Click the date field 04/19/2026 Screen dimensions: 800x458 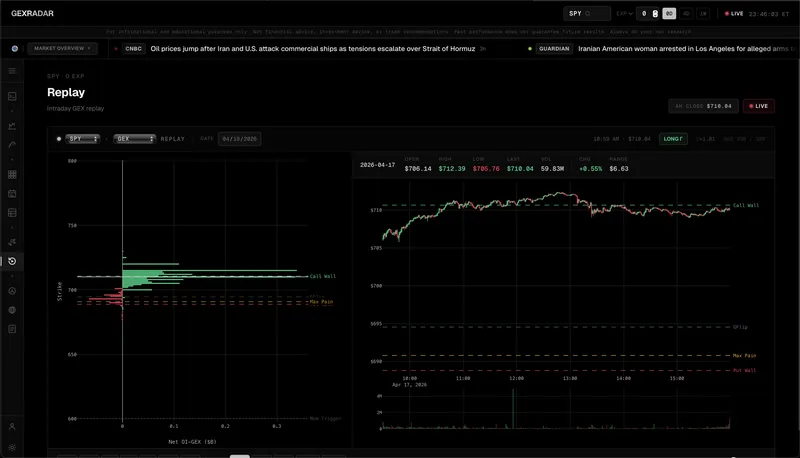pyautogui.click(x=239, y=139)
